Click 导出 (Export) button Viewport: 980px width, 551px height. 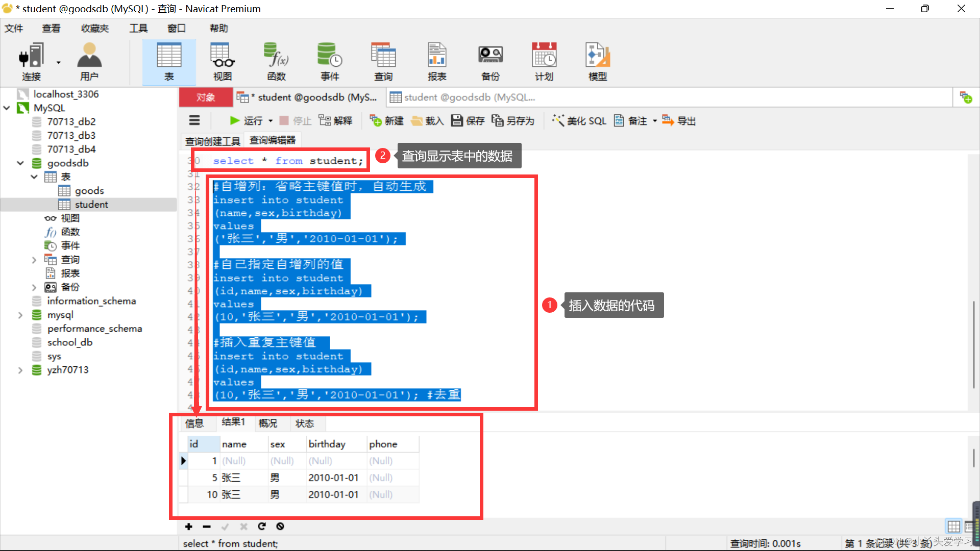(x=679, y=121)
